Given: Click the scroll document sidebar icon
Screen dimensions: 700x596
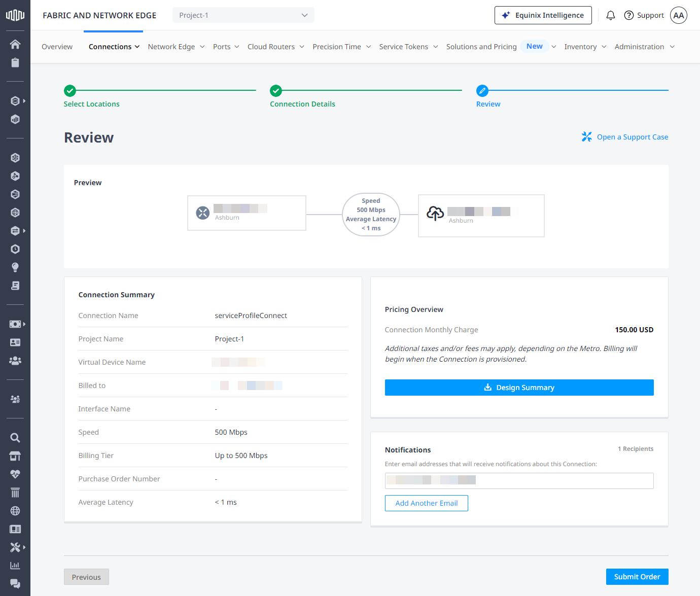Looking at the screenshot, I should 15,286.
